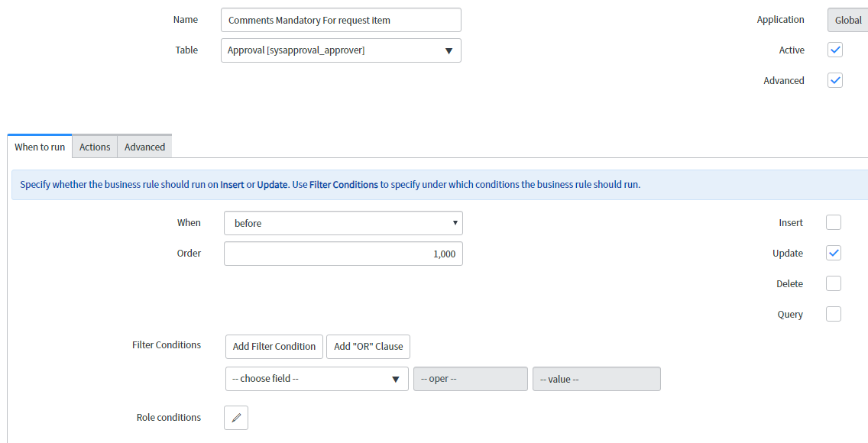
Task: Click the Insert link in the info banner
Action: [x=232, y=185]
